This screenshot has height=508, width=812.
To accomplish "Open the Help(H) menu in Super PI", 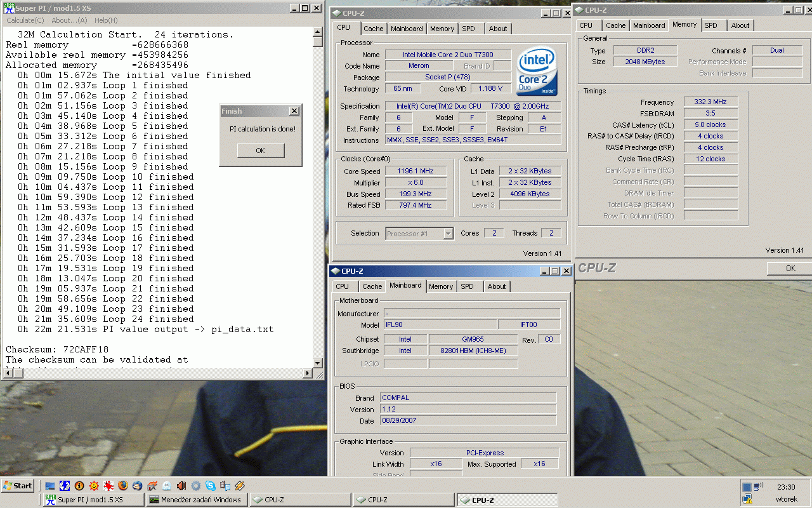I will click(x=106, y=20).
